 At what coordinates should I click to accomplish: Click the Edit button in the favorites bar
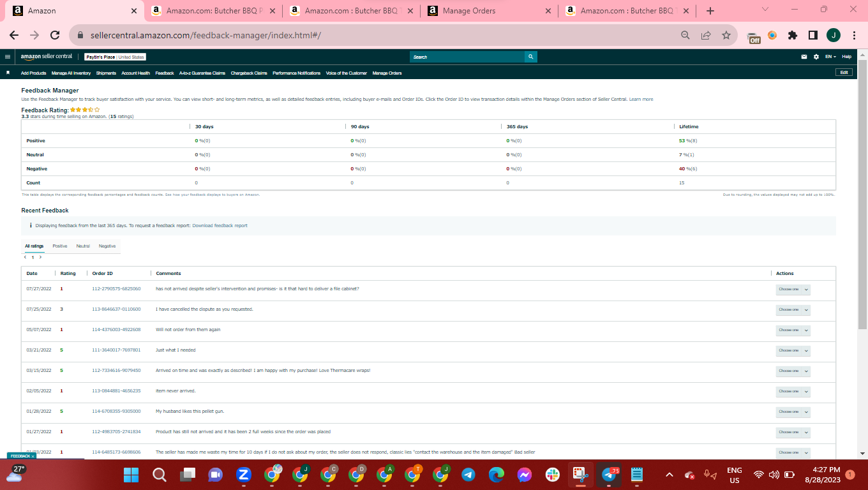844,73
